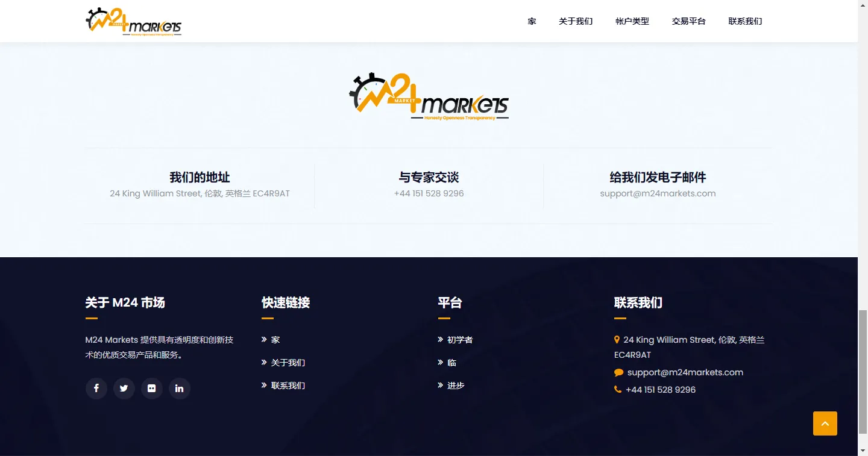Click support@m24markets.com in the footer
Viewport: 868px width, 456px height.
coord(685,372)
